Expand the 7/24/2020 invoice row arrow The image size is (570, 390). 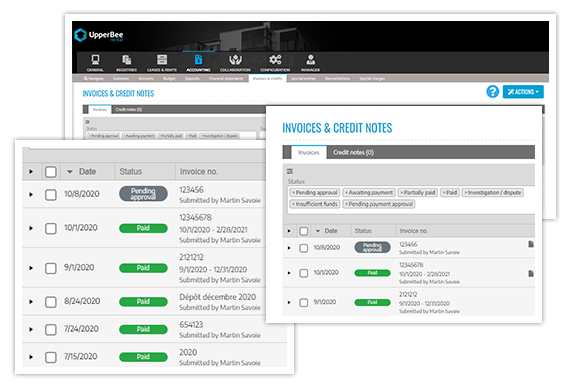[x=31, y=329]
